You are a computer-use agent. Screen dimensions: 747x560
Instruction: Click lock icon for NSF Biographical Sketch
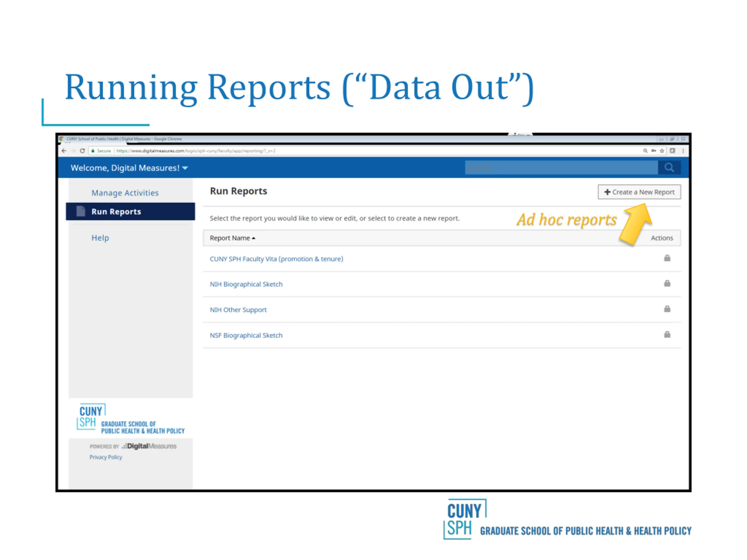667,335
